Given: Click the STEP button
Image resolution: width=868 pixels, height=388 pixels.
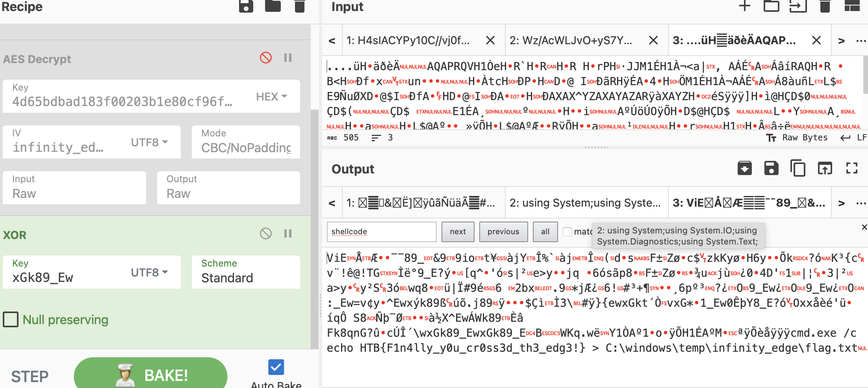Looking at the screenshot, I should click(30, 376).
